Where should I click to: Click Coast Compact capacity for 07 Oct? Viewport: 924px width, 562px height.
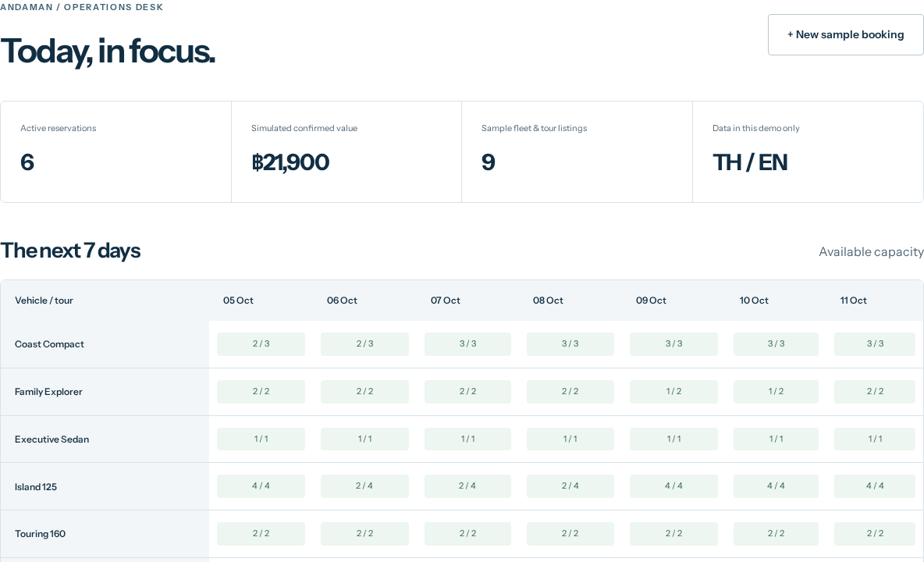(x=468, y=344)
